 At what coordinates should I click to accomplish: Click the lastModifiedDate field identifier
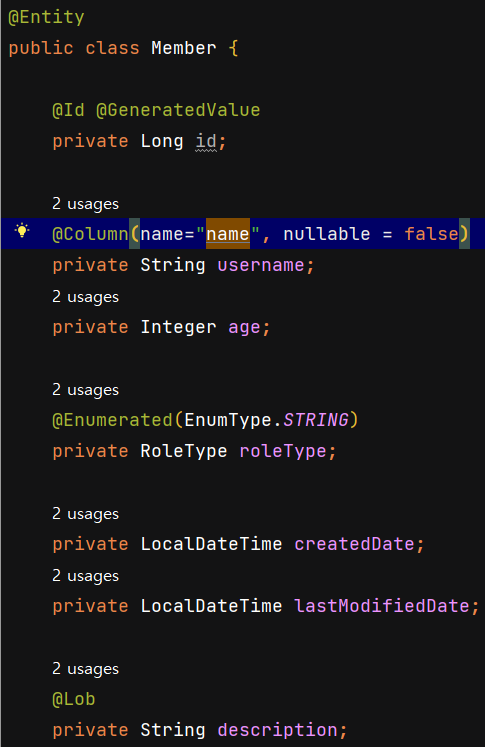tap(382, 606)
